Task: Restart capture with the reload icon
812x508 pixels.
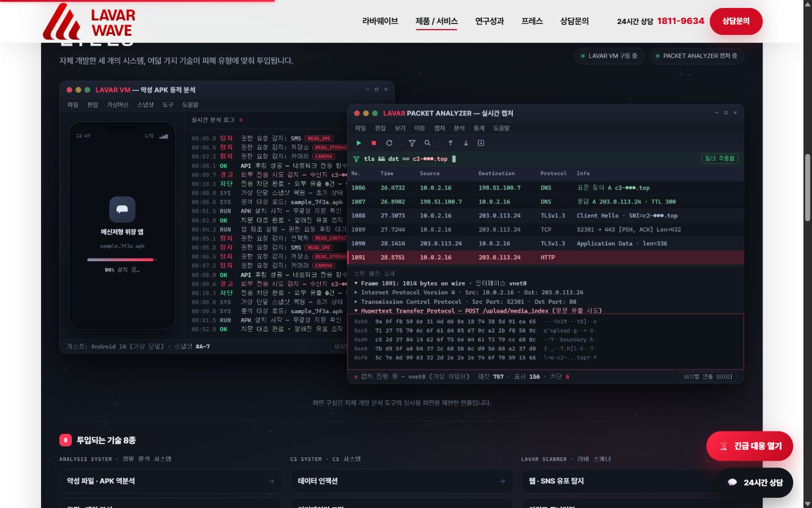Action: (389, 143)
